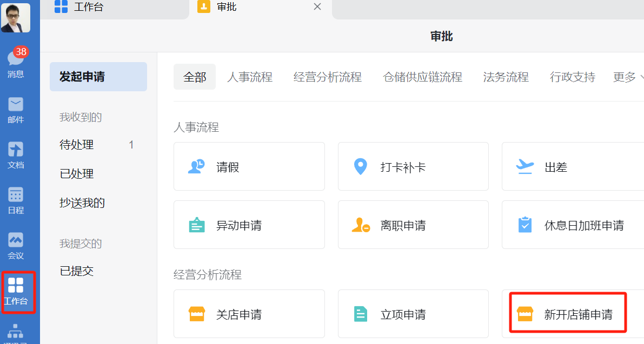Open the 立项申请 request card

coord(413,314)
